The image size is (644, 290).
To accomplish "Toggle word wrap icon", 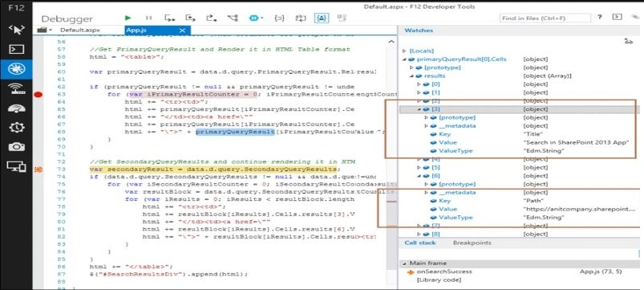I will point(301,18).
